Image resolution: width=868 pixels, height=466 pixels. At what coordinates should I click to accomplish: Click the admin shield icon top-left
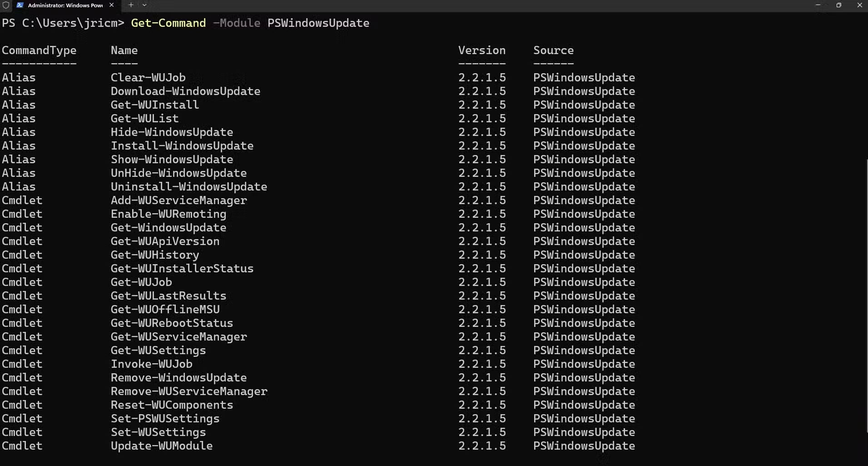6,5
